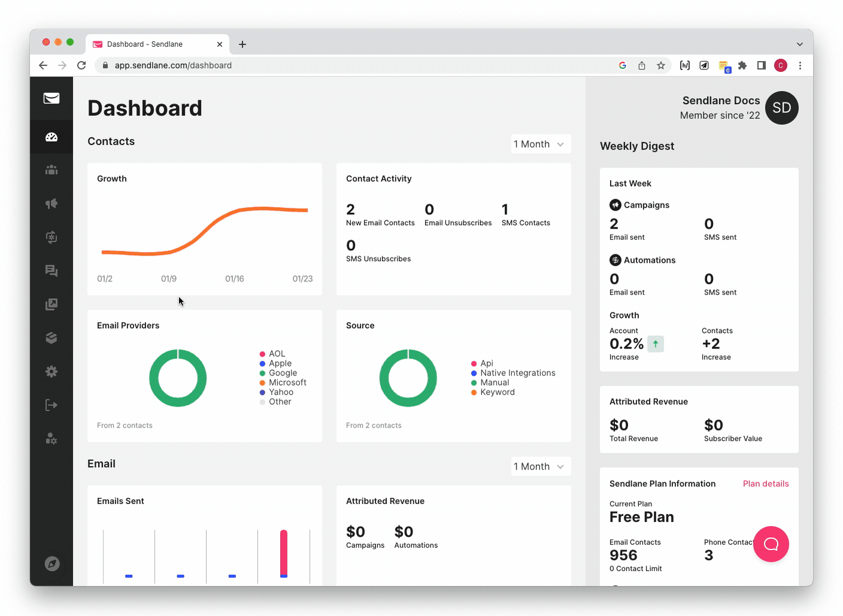The image size is (843, 616).
Task: Click the compass icon at sidebar bottom
Action: pyautogui.click(x=52, y=563)
